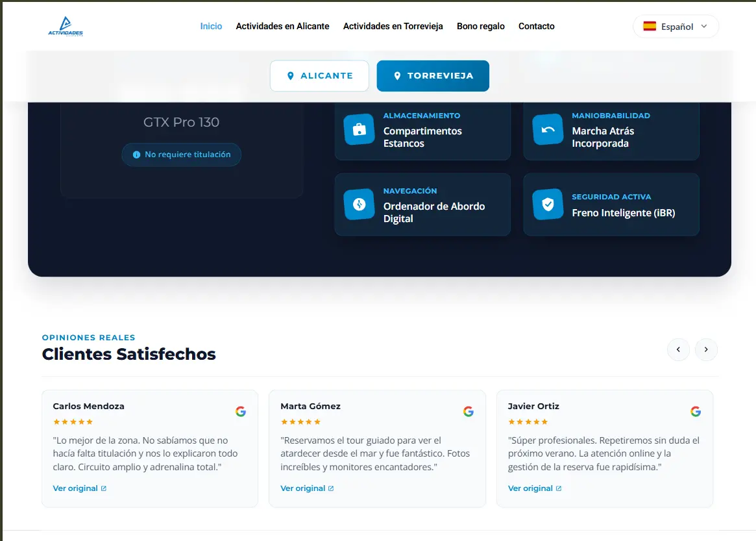
Task: Go to Bono regalo page
Action: tap(481, 26)
